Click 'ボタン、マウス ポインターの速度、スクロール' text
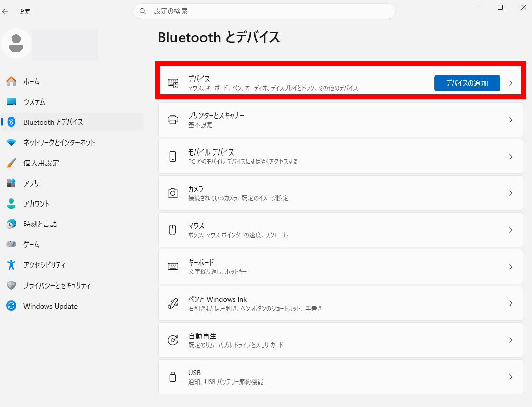The height and width of the screenshot is (407, 532). [238, 235]
